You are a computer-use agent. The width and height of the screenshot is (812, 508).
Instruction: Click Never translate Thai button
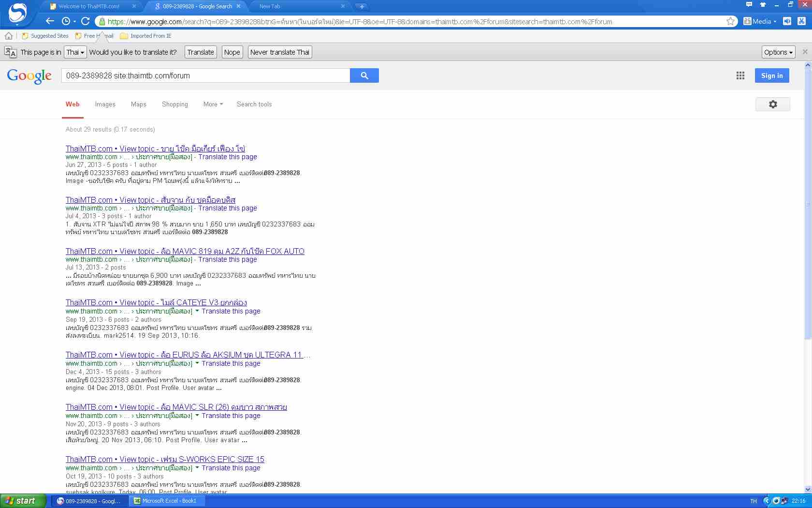click(x=280, y=52)
